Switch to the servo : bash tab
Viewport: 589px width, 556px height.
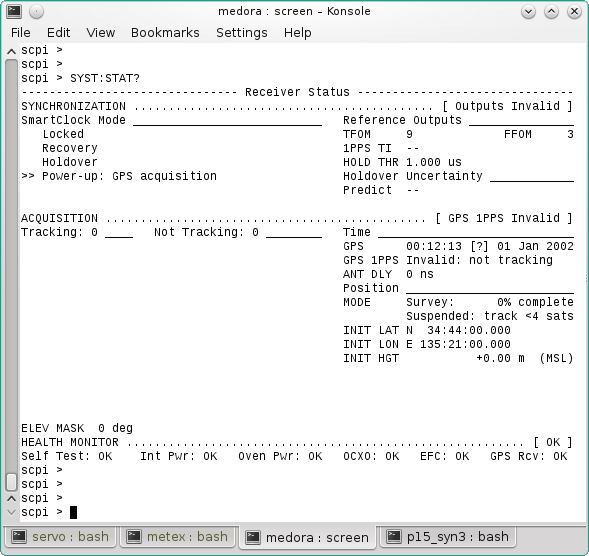click(x=60, y=536)
